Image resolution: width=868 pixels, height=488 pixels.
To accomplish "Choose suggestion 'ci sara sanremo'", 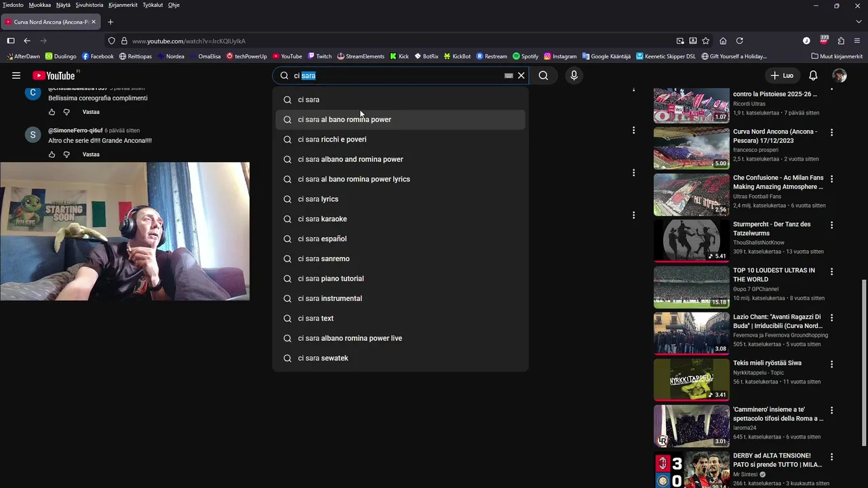I will [400, 259].
